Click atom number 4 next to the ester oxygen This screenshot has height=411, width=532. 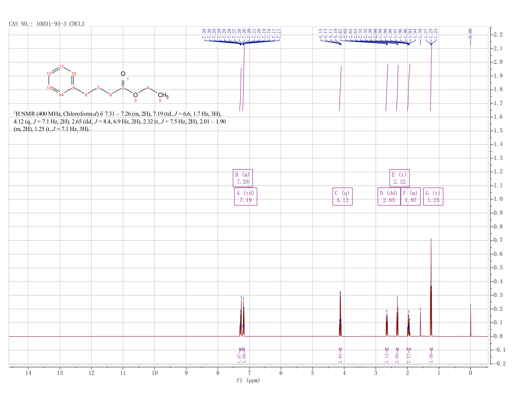pos(148,88)
